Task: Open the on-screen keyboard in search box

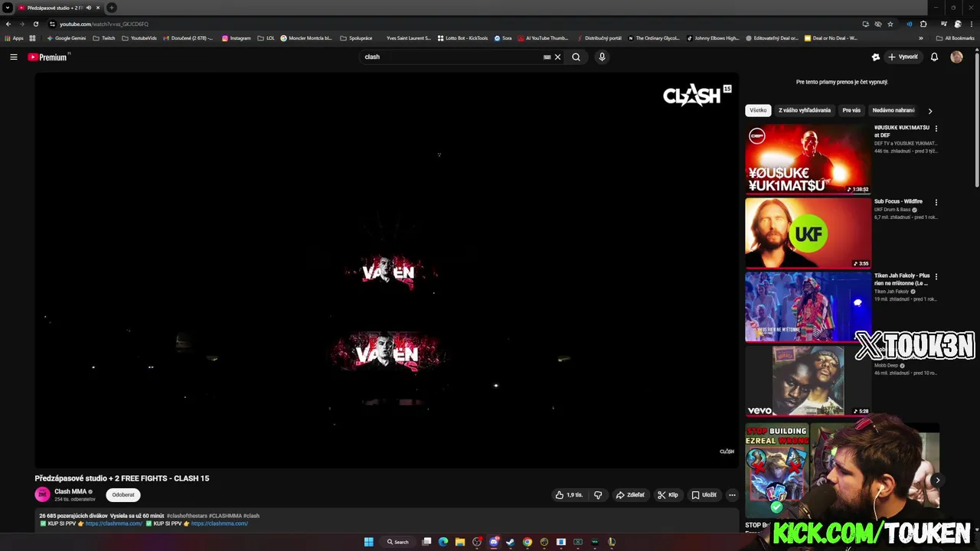Action: [547, 57]
